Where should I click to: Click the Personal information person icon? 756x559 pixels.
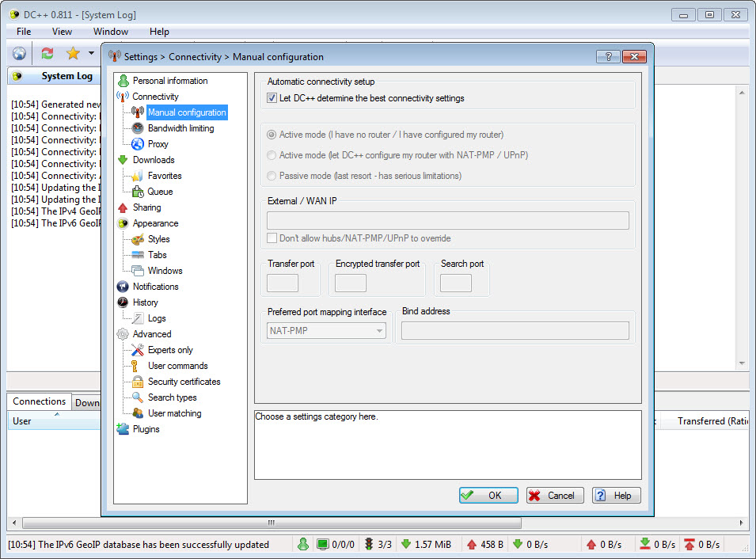pos(123,81)
